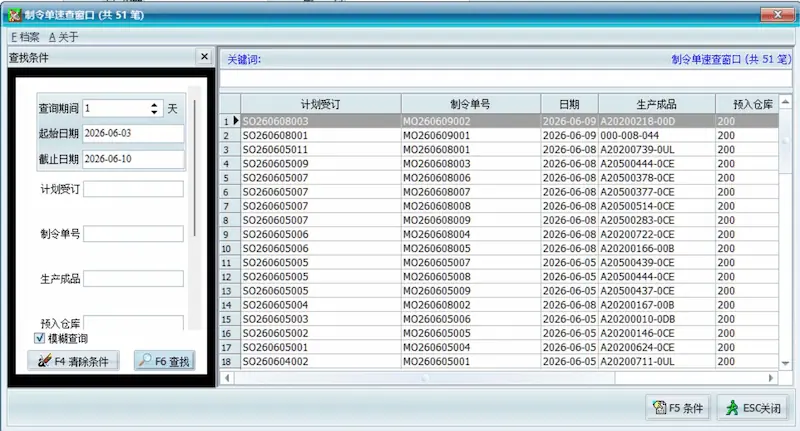Screen dimensions: 800x431
Task: Select cell A20500514-0CE in row 7
Action: click(657, 206)
